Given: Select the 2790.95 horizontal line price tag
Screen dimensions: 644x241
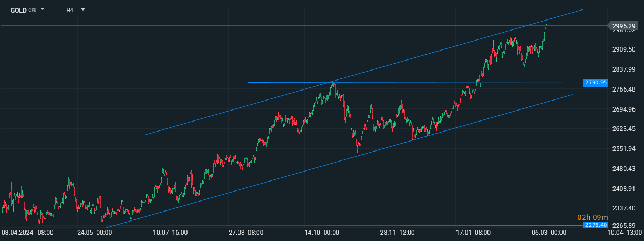Looking at the screenshot, I should point(596,83).
